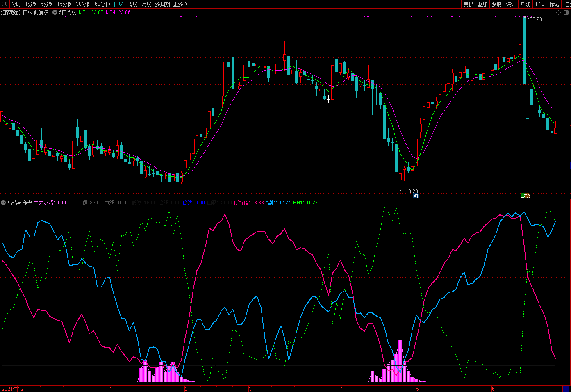Click the 财 financial report marker
This screenshot has width=571, height=392.
click(x=416, y=196)
